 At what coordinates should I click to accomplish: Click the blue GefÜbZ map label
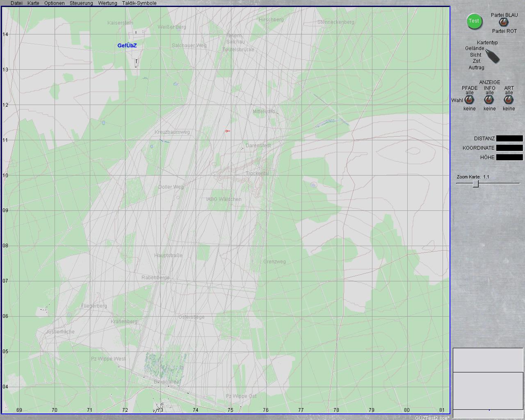(x=127, y=46)
